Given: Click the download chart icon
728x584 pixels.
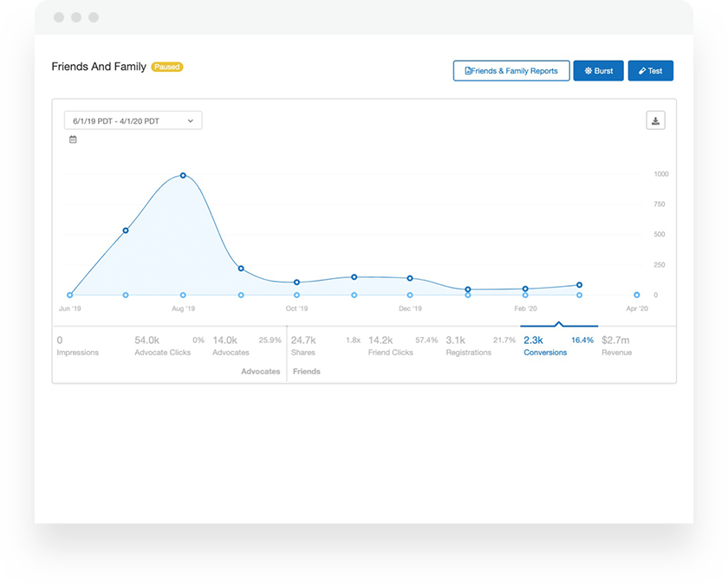Looking at the screenshot, I should tap(655, 120).
